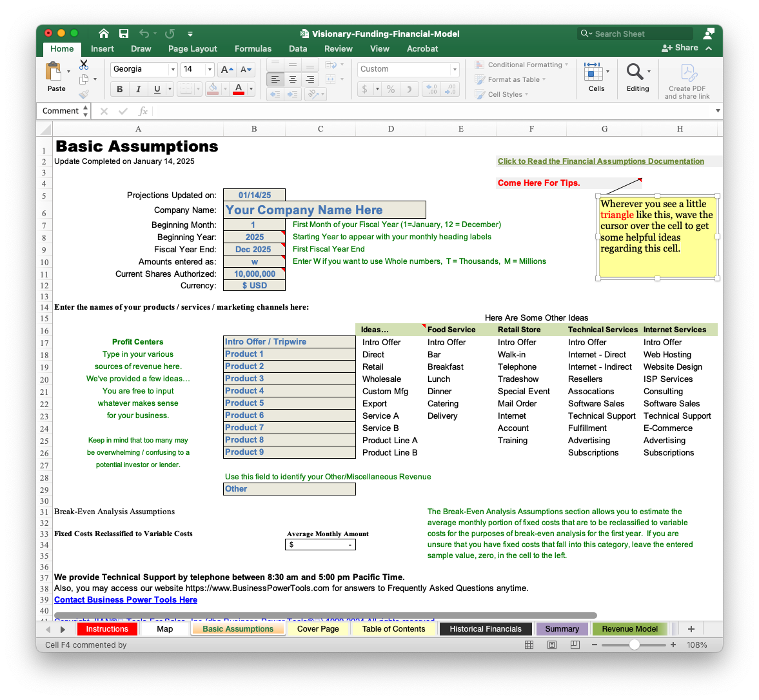
Task: Open the Historical Financials sheet tab
Action: (485, 629)
